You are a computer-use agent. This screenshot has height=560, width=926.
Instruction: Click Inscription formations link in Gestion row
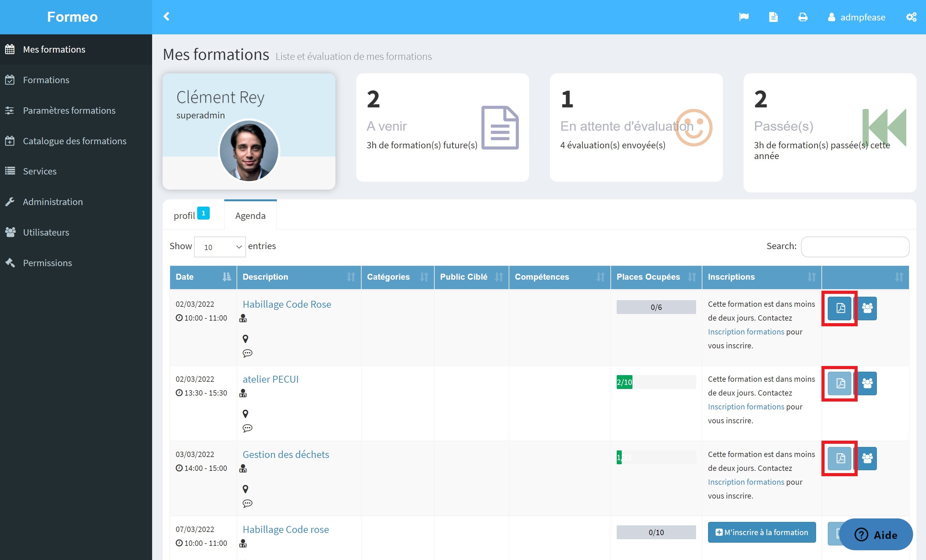746,482
